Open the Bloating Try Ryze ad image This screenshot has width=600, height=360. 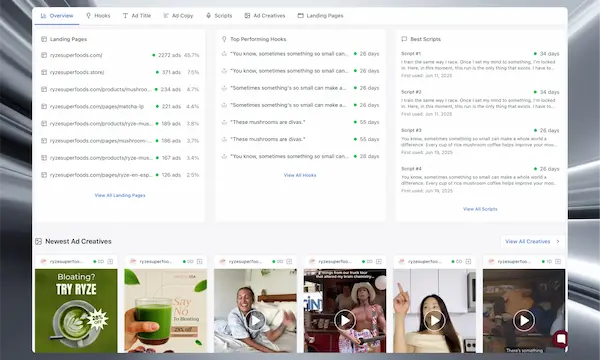click(76, 311)
